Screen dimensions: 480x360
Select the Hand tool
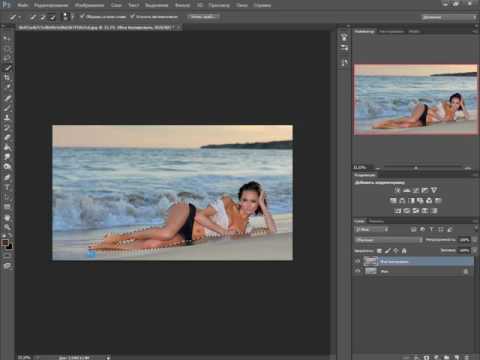(x=7, y=218)
